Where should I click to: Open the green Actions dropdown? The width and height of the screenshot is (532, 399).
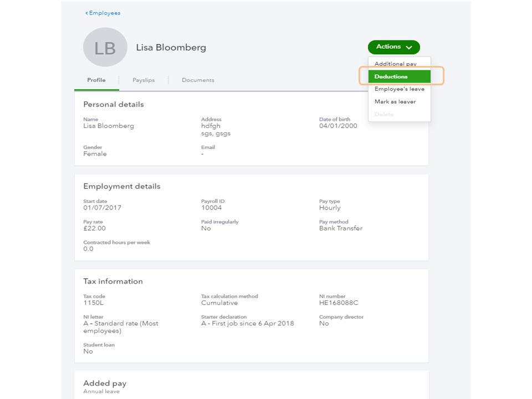point(393,47)
